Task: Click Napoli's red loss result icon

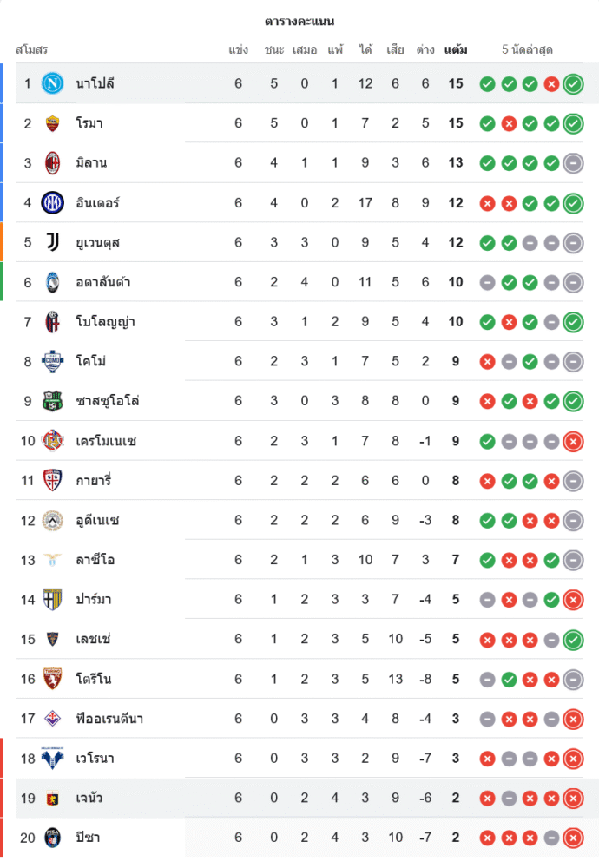Action: pos(551,84)
